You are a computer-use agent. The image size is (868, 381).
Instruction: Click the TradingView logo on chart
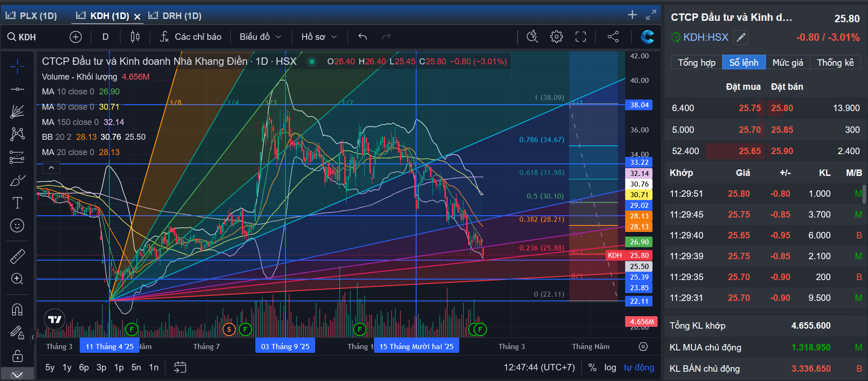[55, 319]
